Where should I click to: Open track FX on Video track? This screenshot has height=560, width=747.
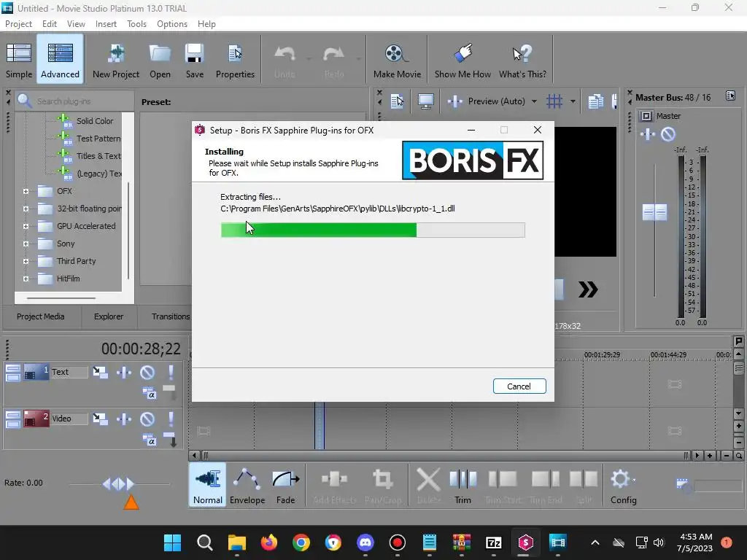coord(124,419)
